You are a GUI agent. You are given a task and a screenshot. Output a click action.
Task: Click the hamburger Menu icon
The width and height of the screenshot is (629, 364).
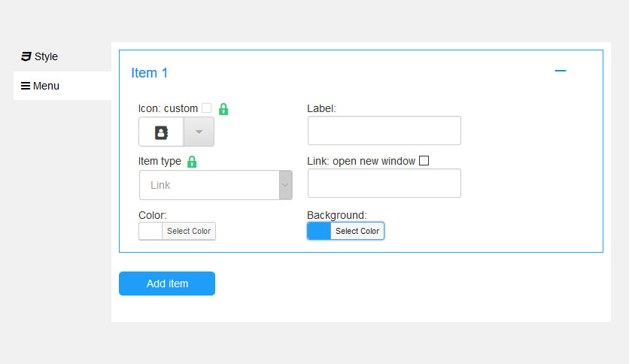26,86
